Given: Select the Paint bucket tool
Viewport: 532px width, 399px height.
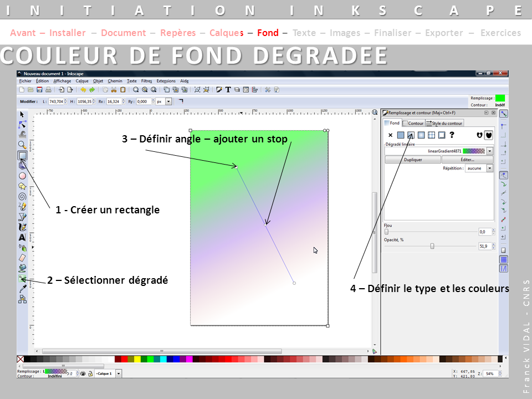Looking at the screenshot, I should click(22, 268).
